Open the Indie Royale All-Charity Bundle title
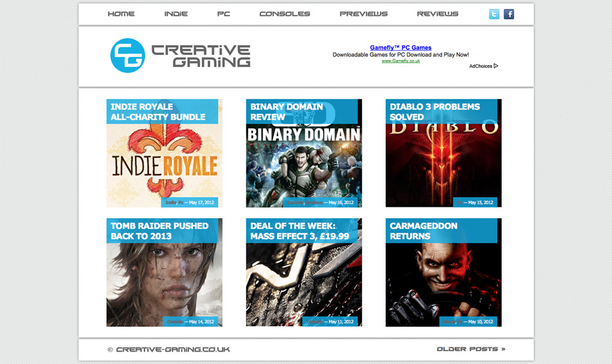 coord(158,111)
